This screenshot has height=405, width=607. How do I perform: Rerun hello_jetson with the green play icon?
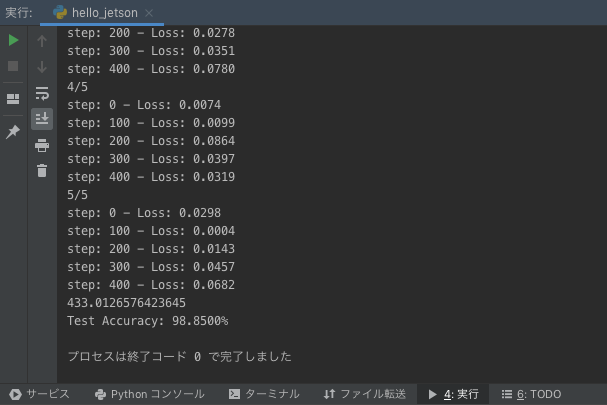13,40
